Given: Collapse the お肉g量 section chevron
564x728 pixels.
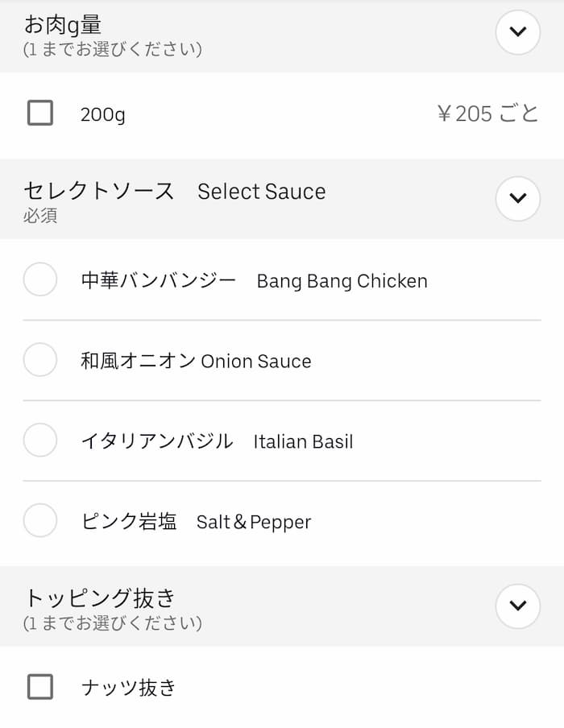Looking at the screenshot, I should tap(517, 32).
